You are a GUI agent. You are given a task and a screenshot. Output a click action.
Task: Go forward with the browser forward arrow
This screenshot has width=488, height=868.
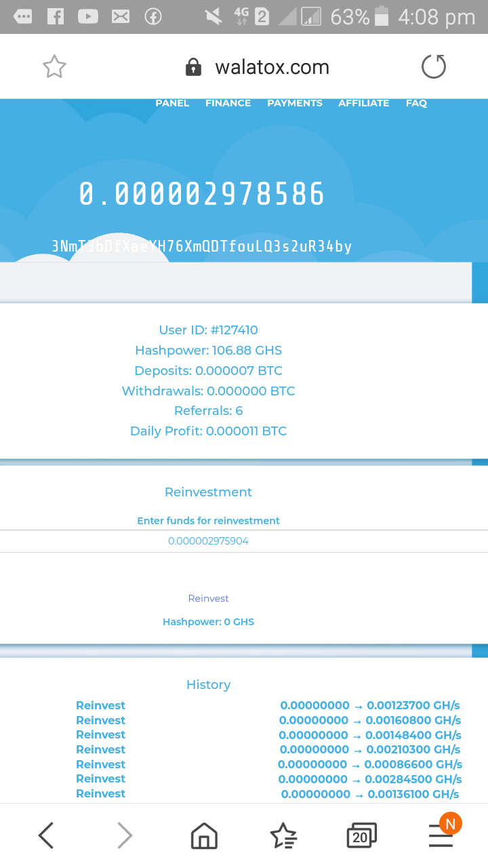click(125, 835)
